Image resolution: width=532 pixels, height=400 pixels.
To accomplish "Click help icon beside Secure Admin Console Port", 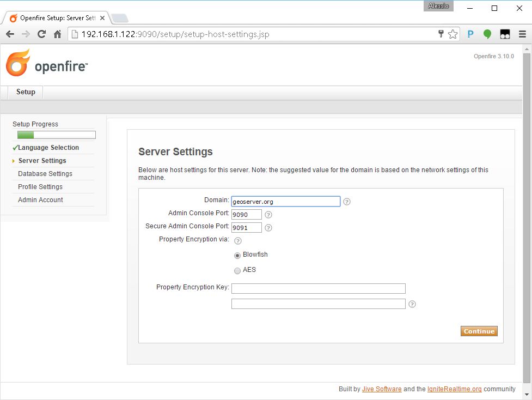I will point(268,228).
